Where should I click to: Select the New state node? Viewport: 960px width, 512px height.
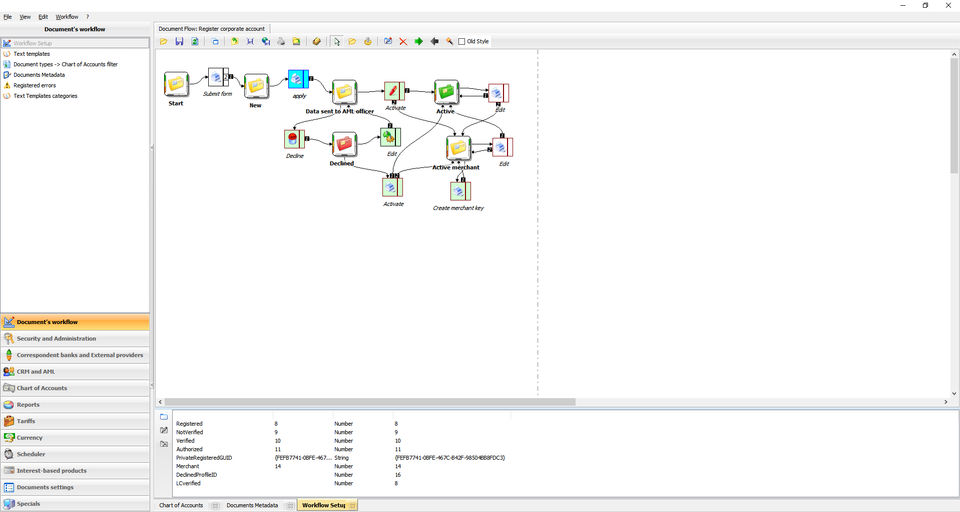256,86
